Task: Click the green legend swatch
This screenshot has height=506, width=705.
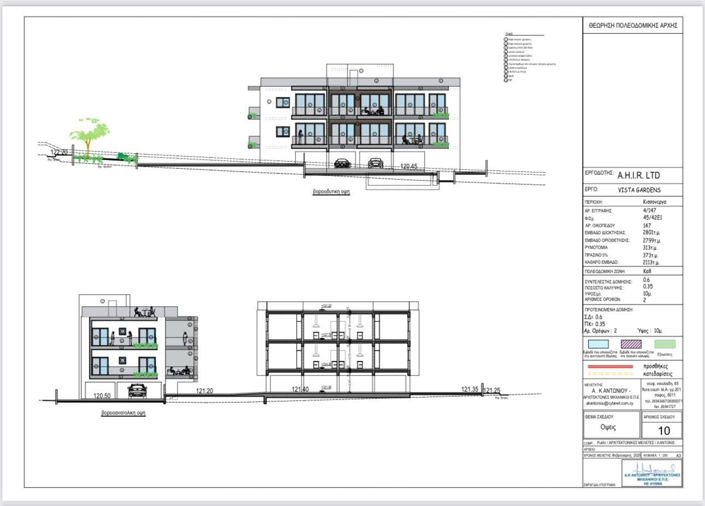Action: click(x=665, y=345)
